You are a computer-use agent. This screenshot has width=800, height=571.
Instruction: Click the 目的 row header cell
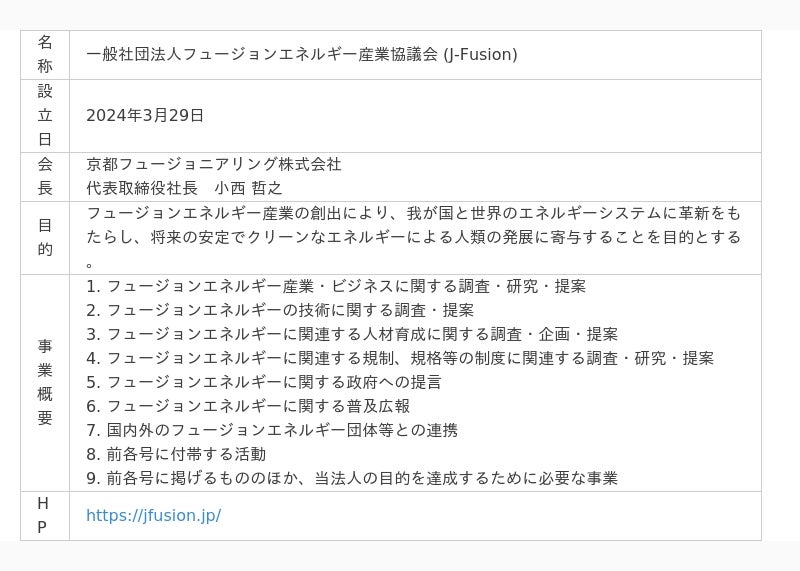45,237
